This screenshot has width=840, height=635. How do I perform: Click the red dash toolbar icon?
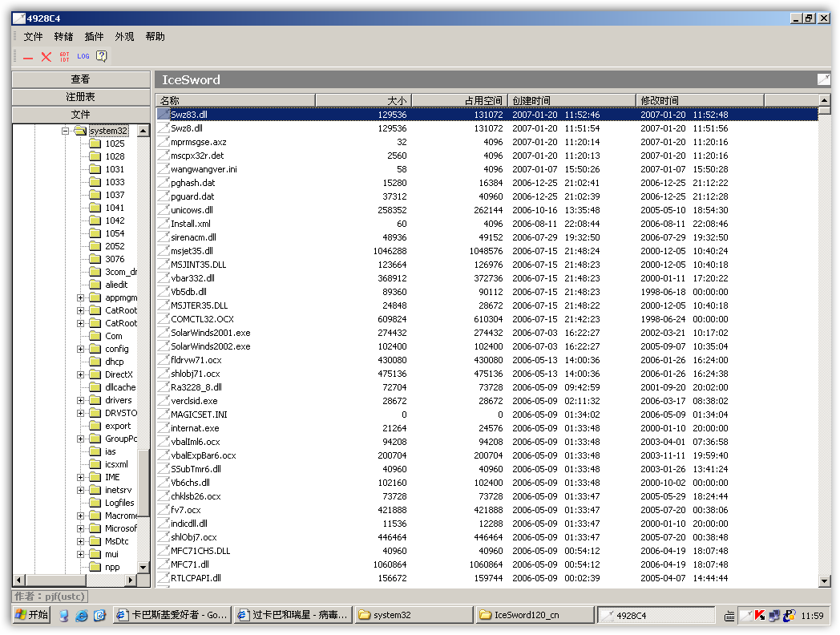[x=28, y=58]
